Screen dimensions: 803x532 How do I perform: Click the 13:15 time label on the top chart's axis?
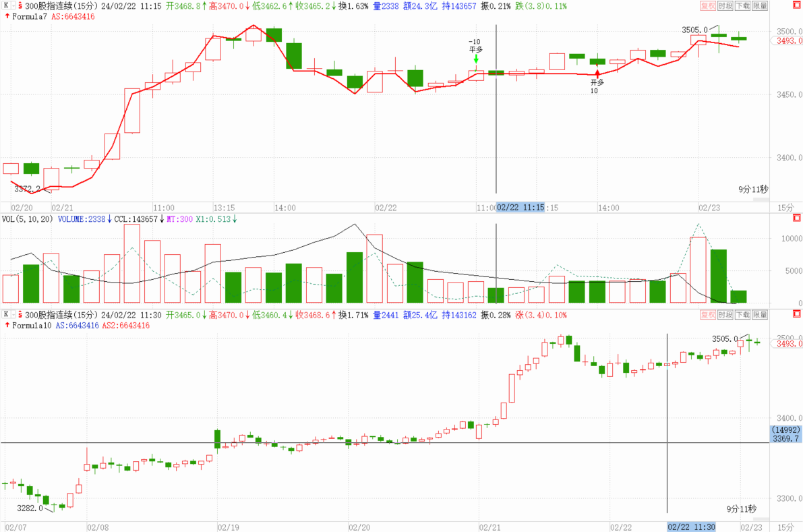[x=225, y=208]
